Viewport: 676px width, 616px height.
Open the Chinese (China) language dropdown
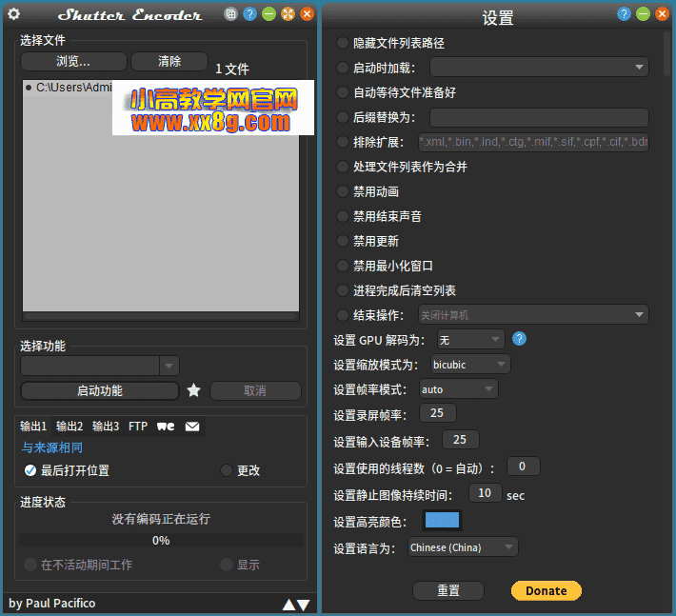click(463, 547)
